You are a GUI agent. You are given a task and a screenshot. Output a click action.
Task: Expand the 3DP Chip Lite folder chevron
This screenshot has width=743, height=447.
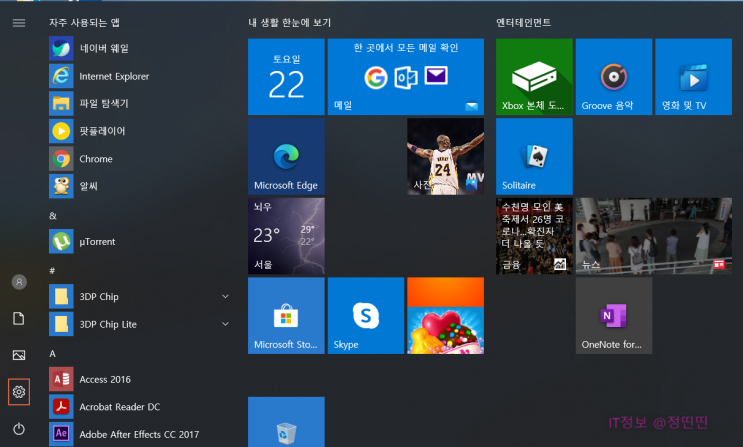point(226,324)
